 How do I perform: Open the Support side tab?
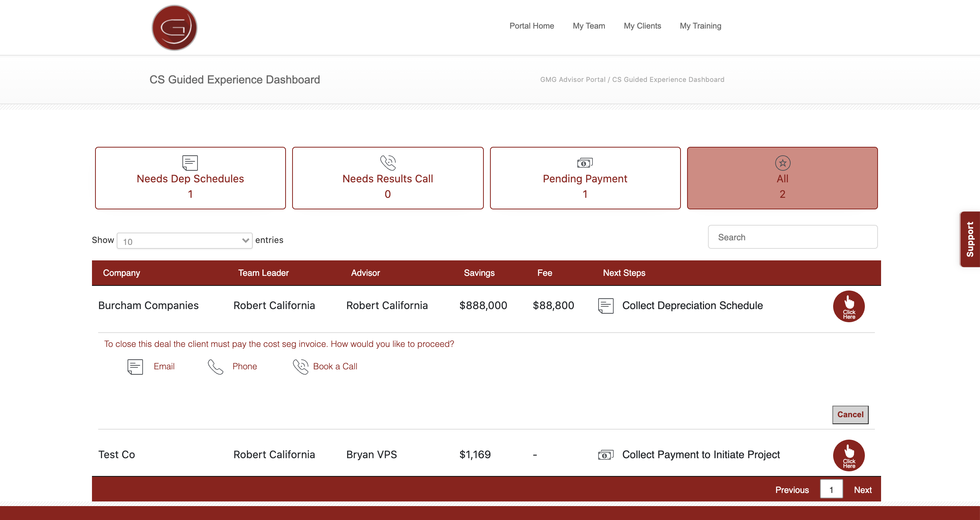point(970,239)
